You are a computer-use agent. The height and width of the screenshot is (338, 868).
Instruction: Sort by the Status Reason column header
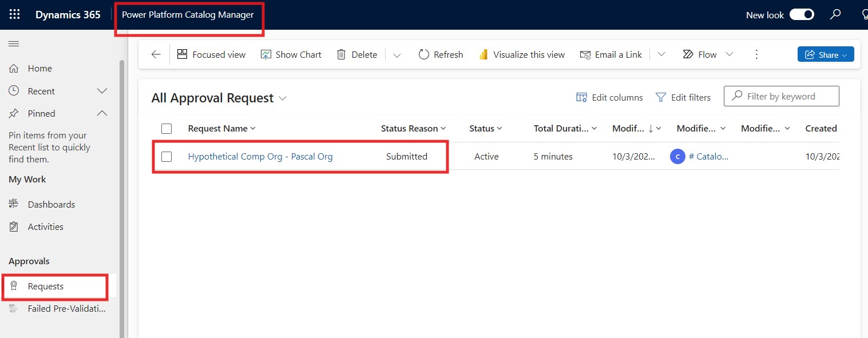click(x=410, y=129)
